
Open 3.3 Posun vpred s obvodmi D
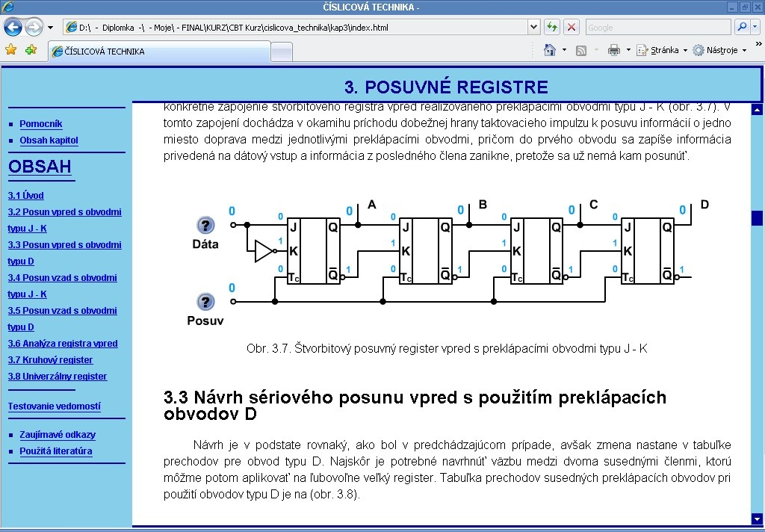coord(64,253)
